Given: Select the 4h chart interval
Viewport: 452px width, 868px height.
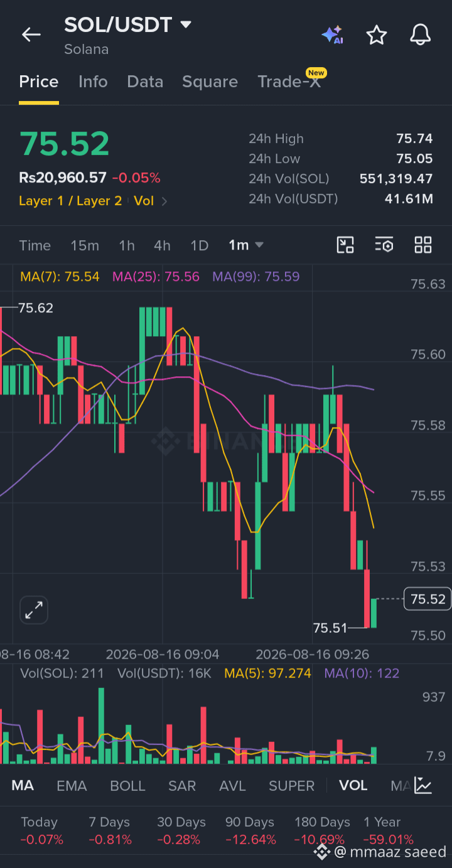Looking at the screenshot, I should tap(162, 245).
